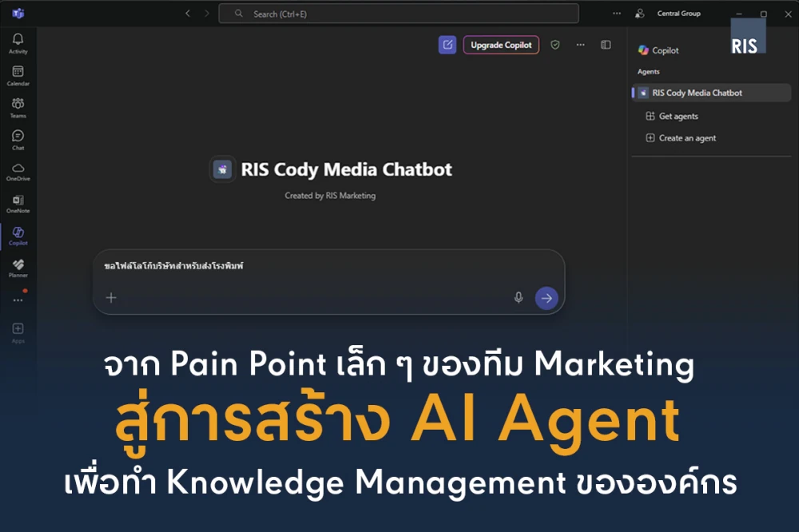The width and height of the screenshot is (799, 532).
Task: Open Calendar from the left rail
Action: point(18,75)
